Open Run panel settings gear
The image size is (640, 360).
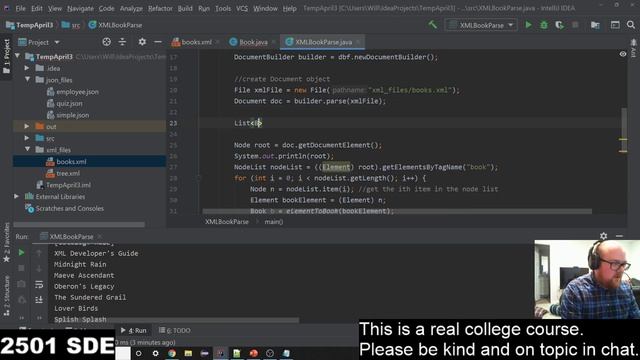[x=604, y=236]
